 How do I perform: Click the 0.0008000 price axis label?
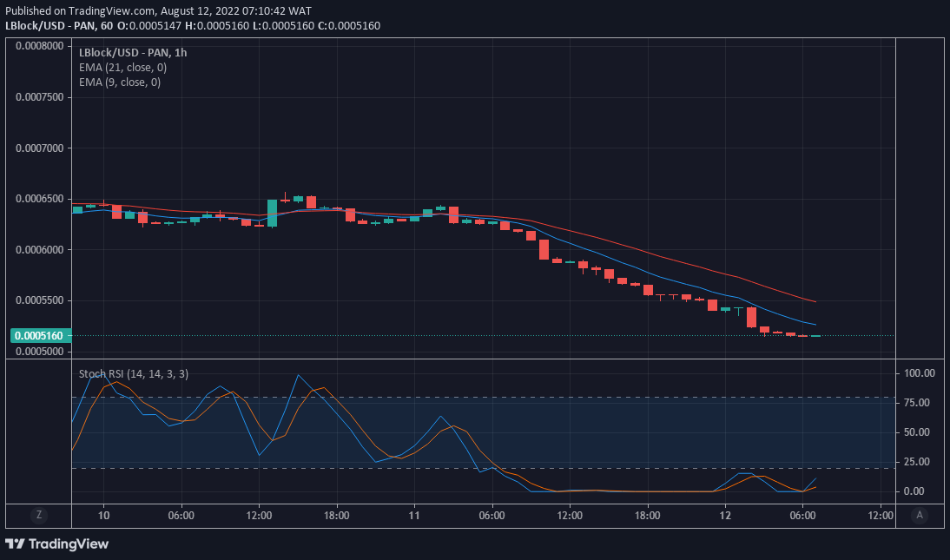point(39,46)
